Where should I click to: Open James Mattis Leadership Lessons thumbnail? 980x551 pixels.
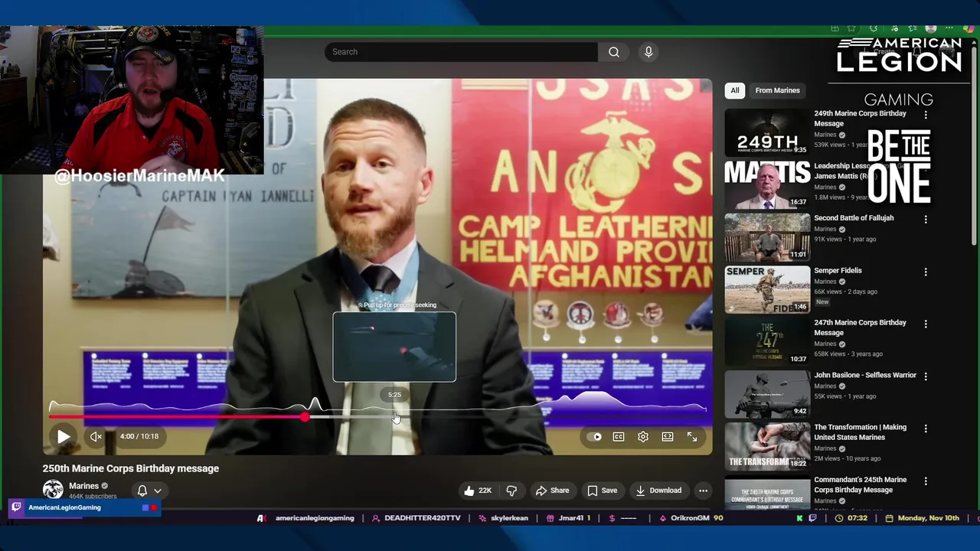pos(767,185)
